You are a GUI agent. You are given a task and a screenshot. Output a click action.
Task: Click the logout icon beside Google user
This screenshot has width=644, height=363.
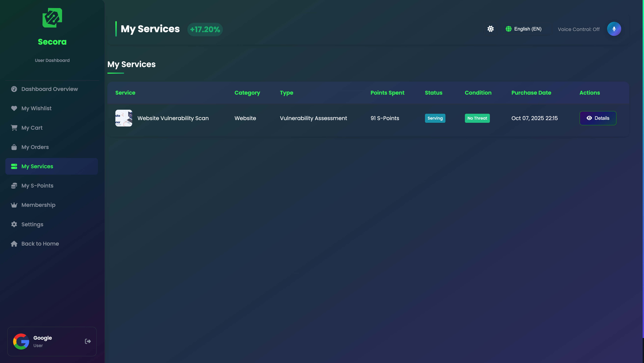(x=88, y=341)
